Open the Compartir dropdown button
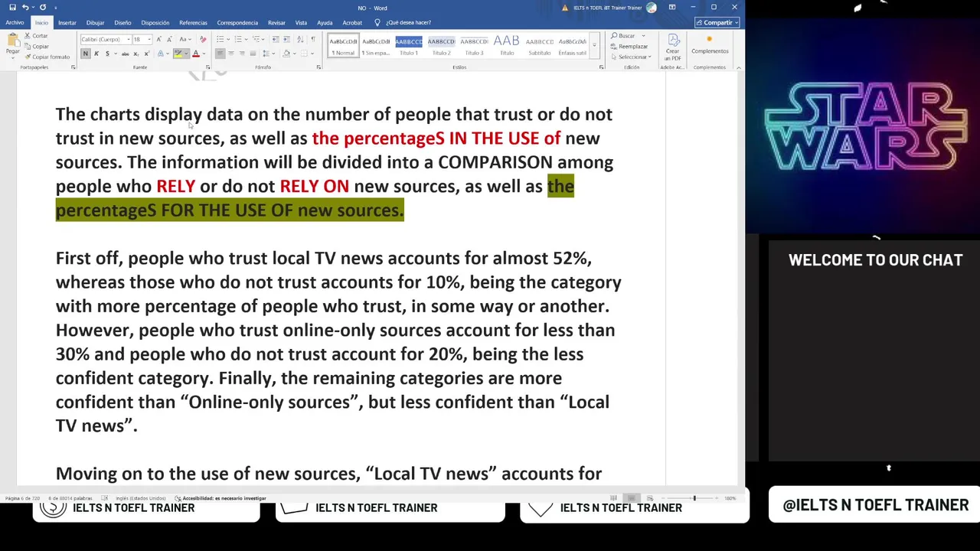Image resolution: width=980 pixels, height=551 pixels. [717, 22]
